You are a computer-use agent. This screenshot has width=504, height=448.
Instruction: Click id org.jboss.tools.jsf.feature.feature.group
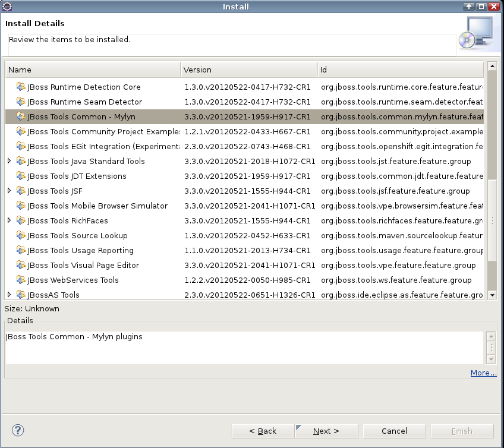click(395, 191)
